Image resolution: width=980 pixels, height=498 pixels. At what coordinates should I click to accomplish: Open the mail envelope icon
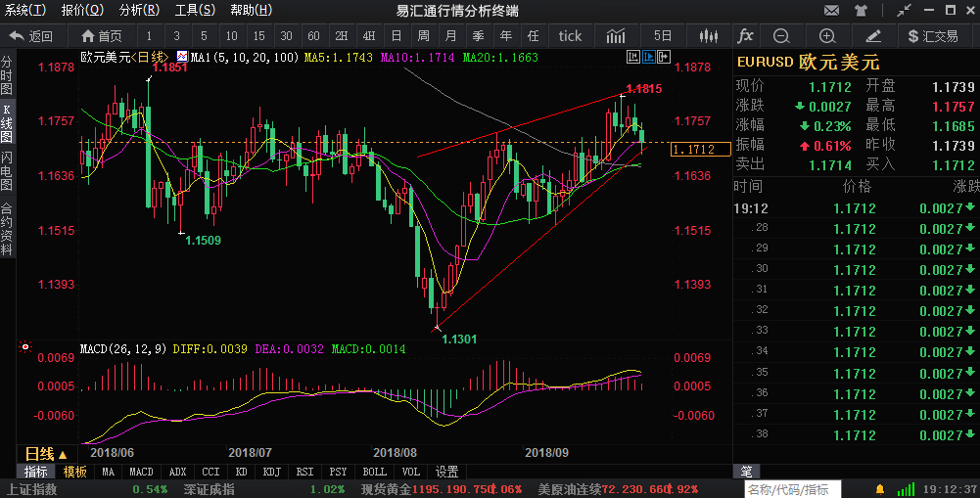831,11
